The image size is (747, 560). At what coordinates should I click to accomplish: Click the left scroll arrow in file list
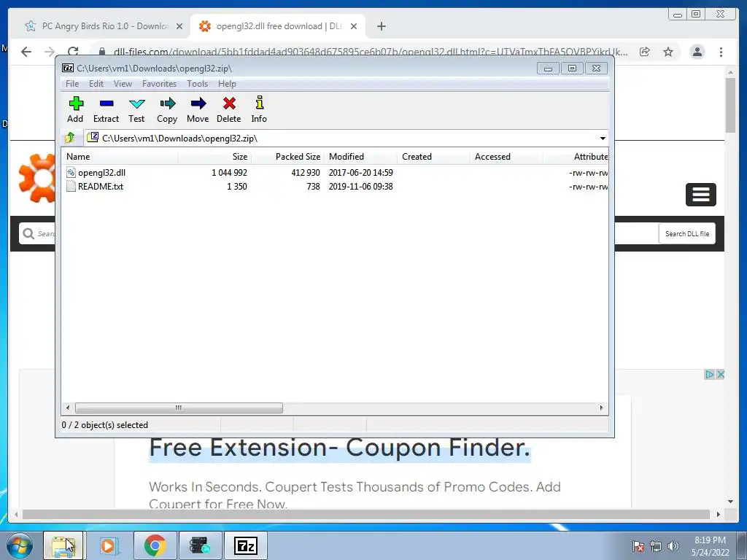coord(68,408)
